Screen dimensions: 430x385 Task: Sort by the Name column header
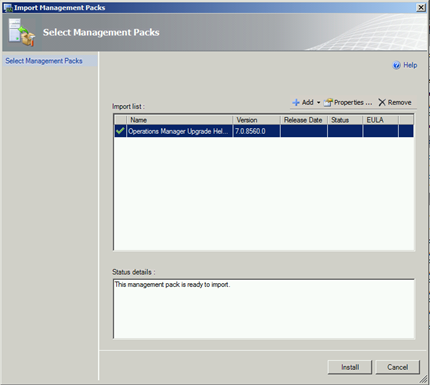pyautogui.click(x=179, y=120)
